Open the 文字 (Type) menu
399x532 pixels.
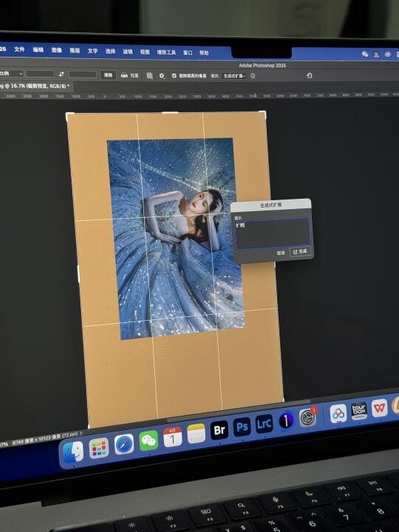click(x=92, y=50)
